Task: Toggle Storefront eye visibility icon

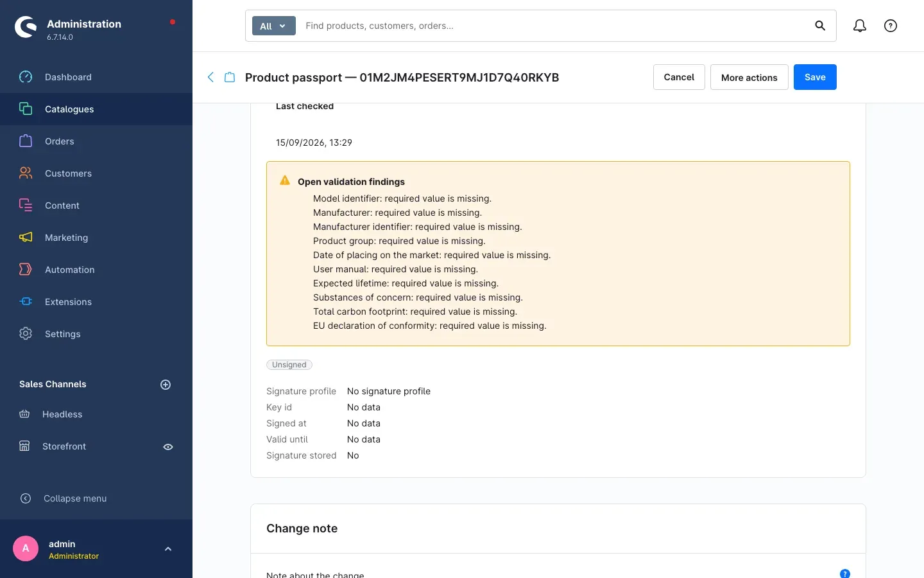Action: coord(168,447)
